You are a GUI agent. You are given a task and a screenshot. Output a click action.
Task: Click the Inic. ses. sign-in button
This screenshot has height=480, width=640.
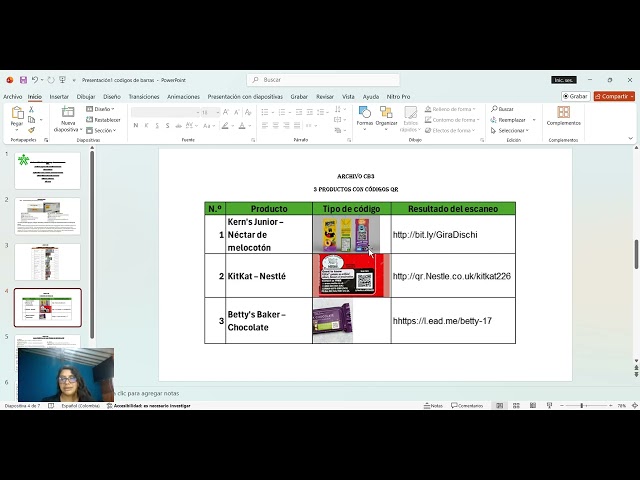pos(564,80)
